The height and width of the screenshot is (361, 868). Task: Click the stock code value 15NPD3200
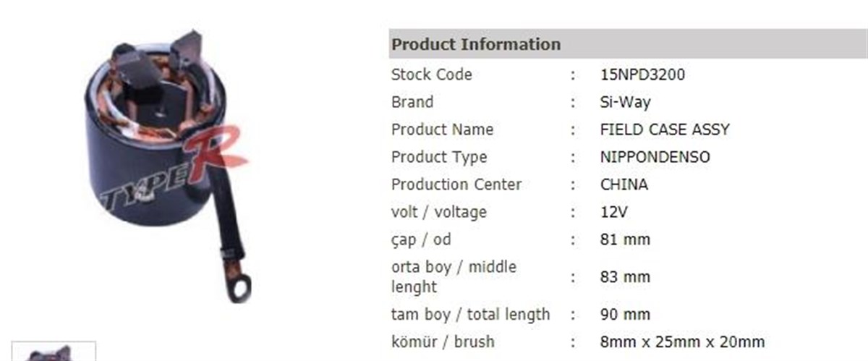(642, 75)
